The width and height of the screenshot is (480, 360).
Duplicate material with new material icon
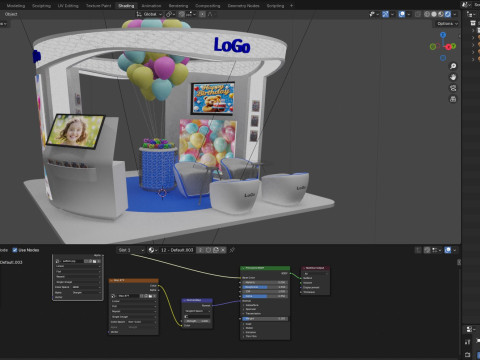[216, 250]
